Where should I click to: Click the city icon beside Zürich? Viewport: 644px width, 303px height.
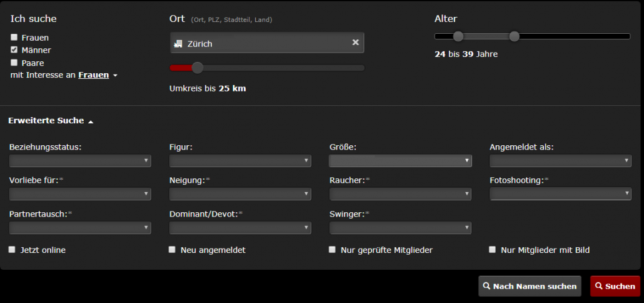coord(178,44)
